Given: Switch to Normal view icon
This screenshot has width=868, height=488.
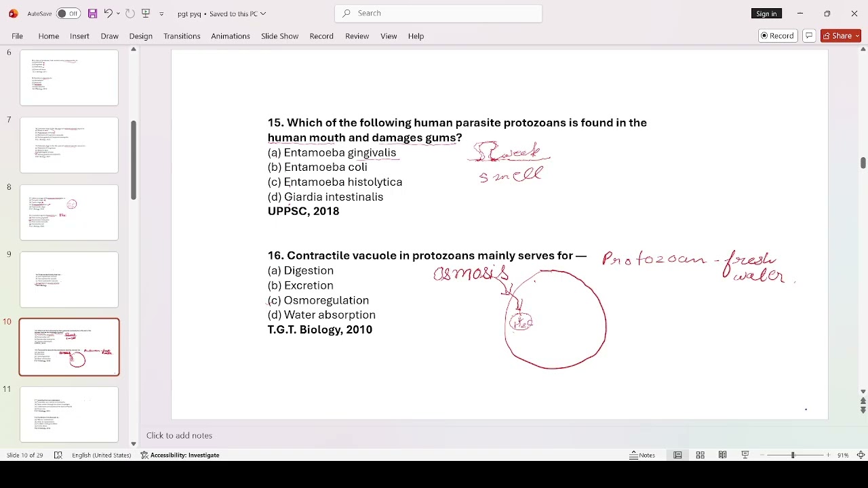Looking at the screenshot, I should tap(677, 455).
